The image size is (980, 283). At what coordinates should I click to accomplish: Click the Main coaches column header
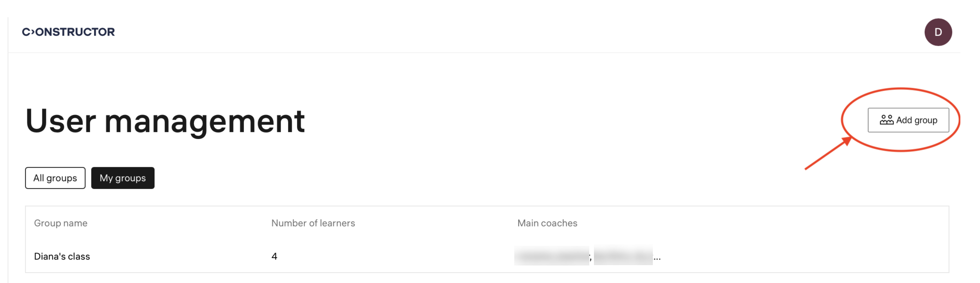tap(547, 223)
